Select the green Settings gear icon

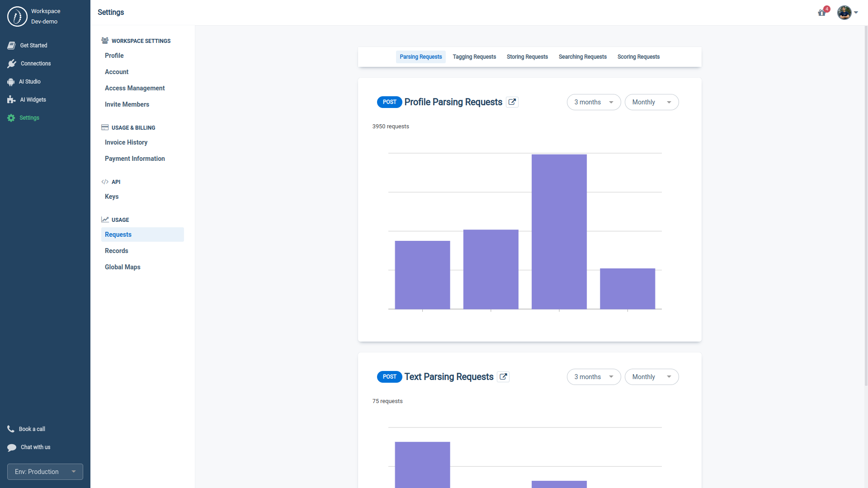click(x=11, y=118)
